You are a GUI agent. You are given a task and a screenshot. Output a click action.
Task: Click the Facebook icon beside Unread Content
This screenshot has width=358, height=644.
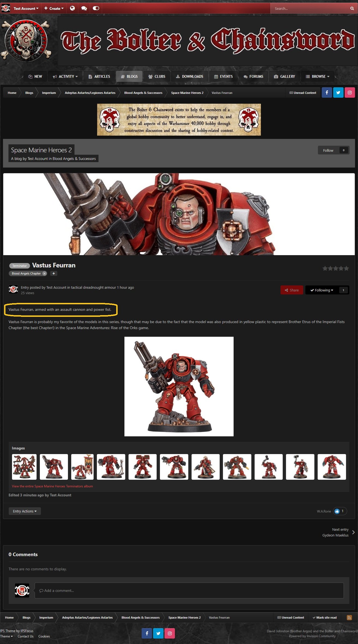tap(327, 93)
